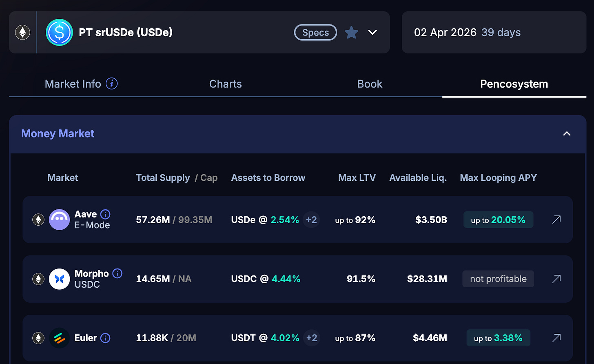Click the USDe @ 2.54% borrow rate
Image resolution: width=594 pixels, height=364 pixels.
(265, 220)
